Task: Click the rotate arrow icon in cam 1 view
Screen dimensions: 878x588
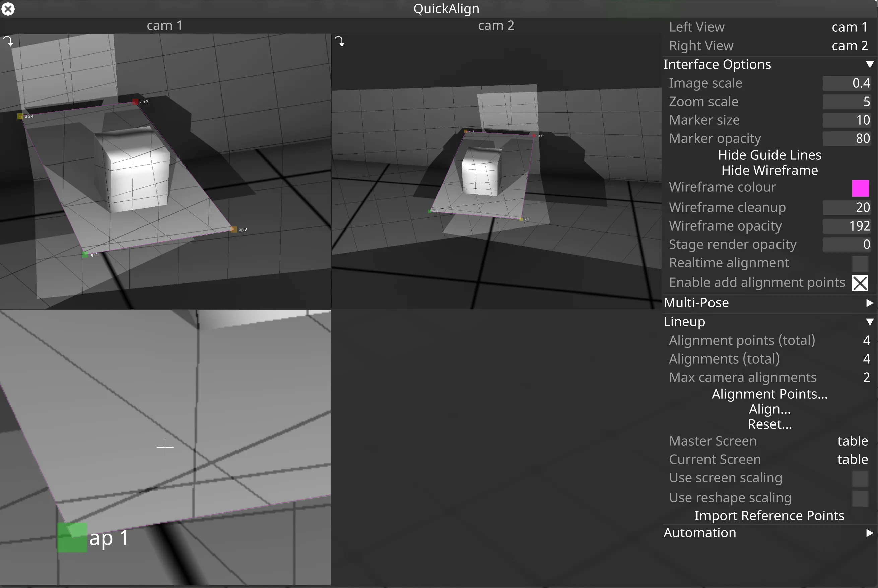Action: point(9,41)
